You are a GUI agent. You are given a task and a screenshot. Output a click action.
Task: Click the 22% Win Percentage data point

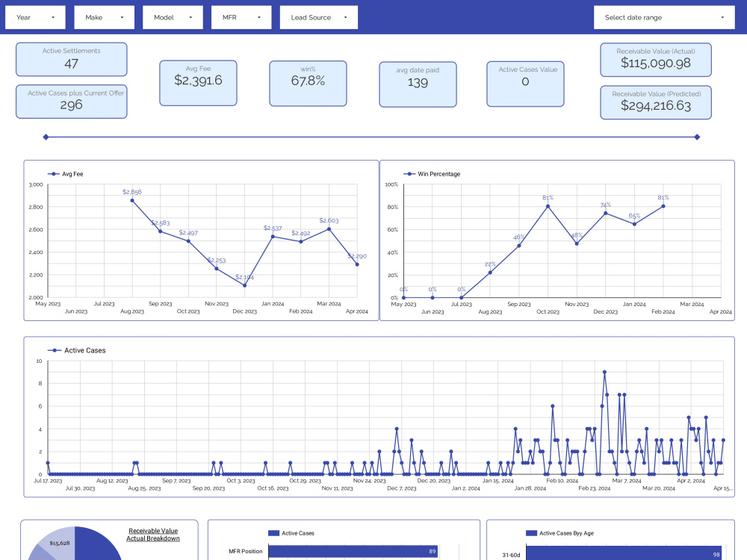tap(490, 273)
